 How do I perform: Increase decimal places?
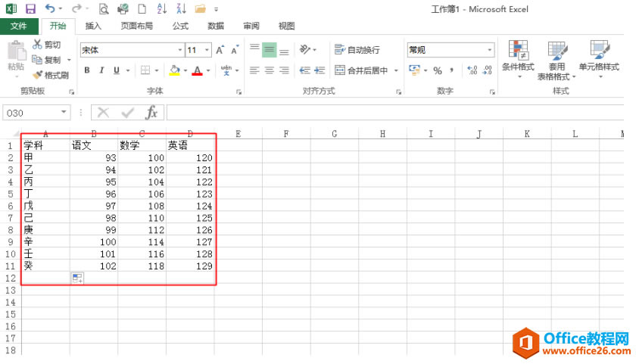pos(472,70)
